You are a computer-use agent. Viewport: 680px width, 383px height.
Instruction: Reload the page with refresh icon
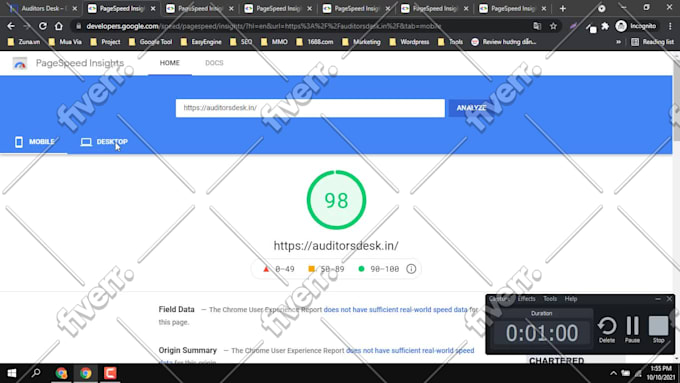point(42,26)
